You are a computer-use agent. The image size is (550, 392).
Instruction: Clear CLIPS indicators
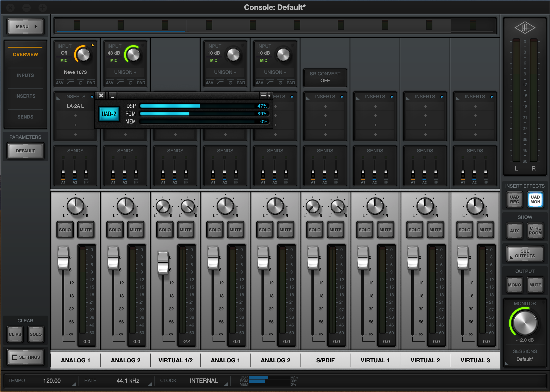point(15,334)
